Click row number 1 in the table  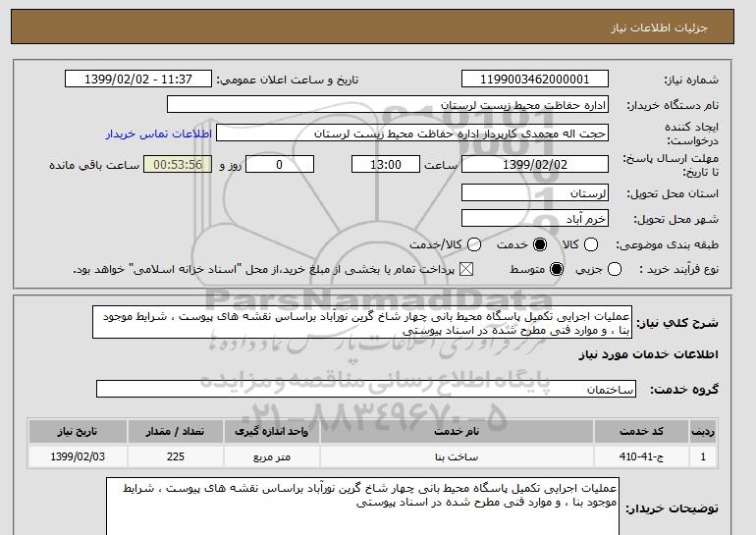[x=703, y=456]
